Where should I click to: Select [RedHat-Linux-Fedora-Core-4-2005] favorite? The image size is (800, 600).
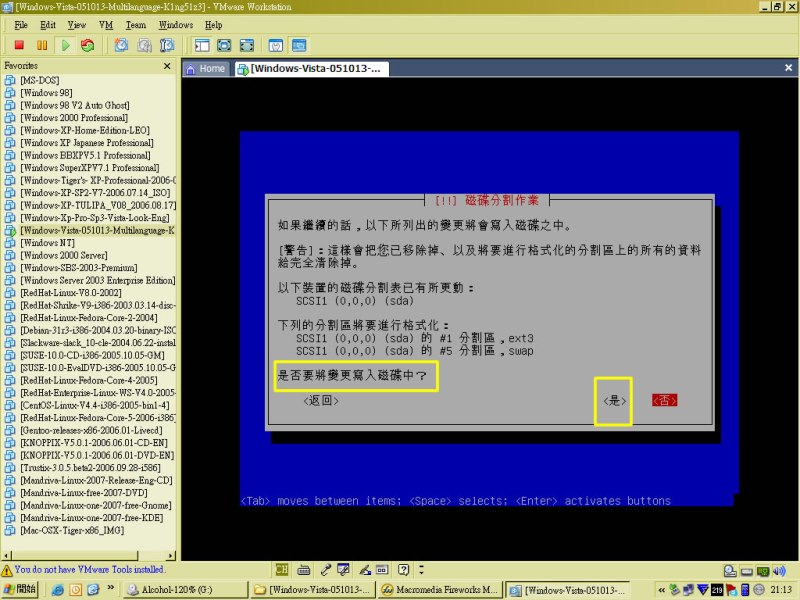point(89,380)
